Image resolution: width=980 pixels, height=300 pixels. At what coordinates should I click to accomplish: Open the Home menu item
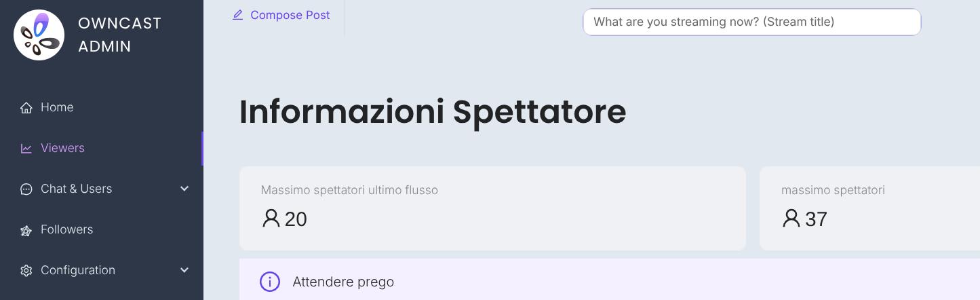[x=57, y=107]
